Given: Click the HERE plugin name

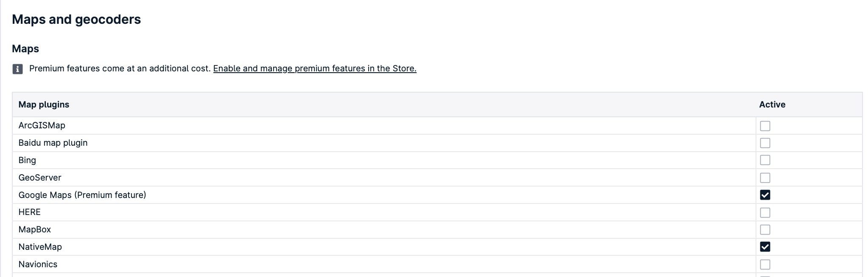Looking at the screenshot, I should tap(30, 212).
